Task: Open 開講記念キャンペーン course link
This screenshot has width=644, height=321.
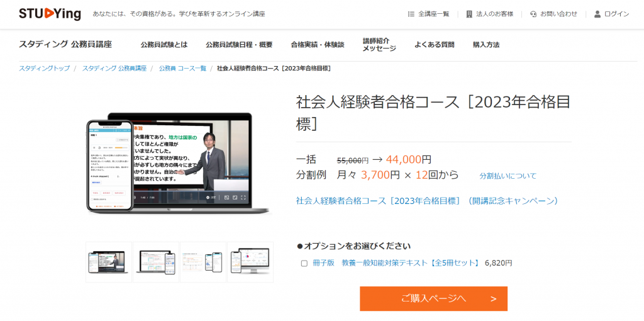Action: pos(427,201)
